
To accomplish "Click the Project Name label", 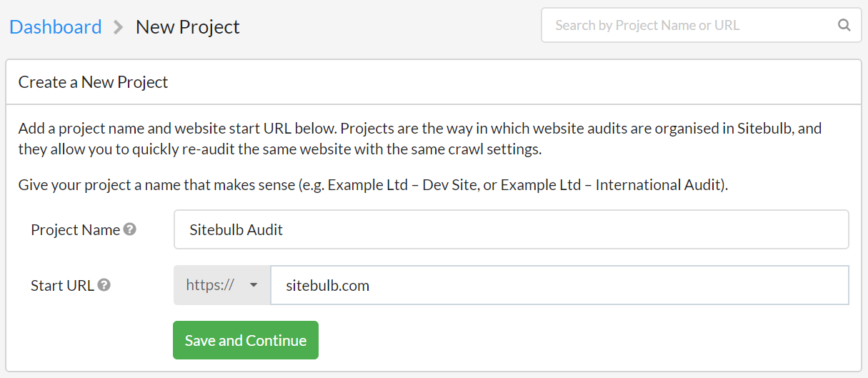I will [76, 229].
